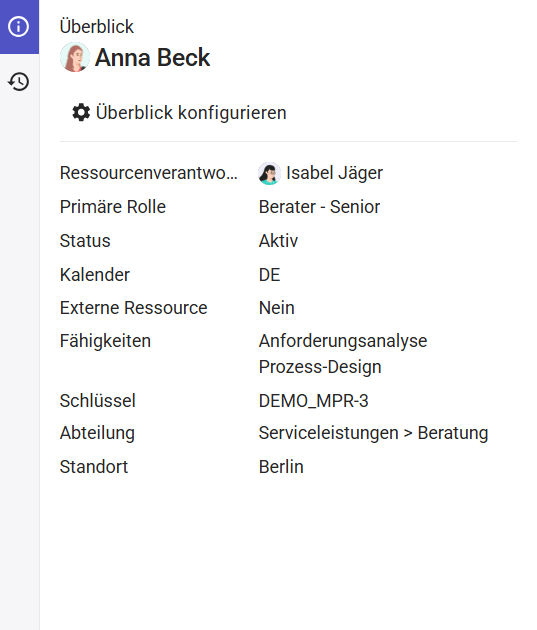Viewport: 537px width, 630px height.
Task: Click the DEMO_MPR-3 key value
Action: [314, 401]
